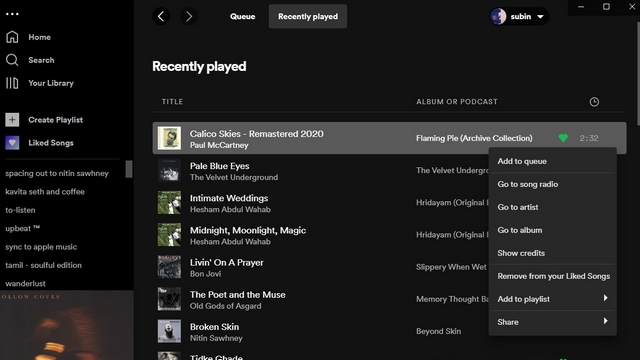Open the Share menu entry

(x=553, y=322)
